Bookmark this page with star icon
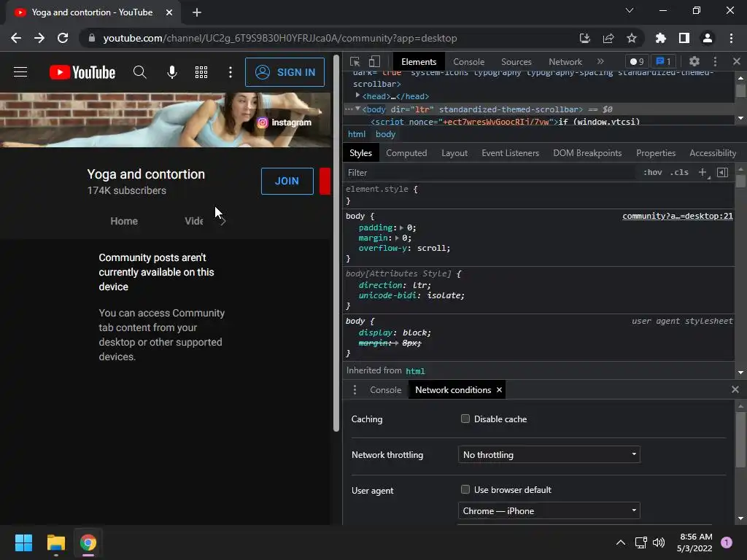This screenshot has width=747, height=560. pyautogui.click(x=632, y=38)
